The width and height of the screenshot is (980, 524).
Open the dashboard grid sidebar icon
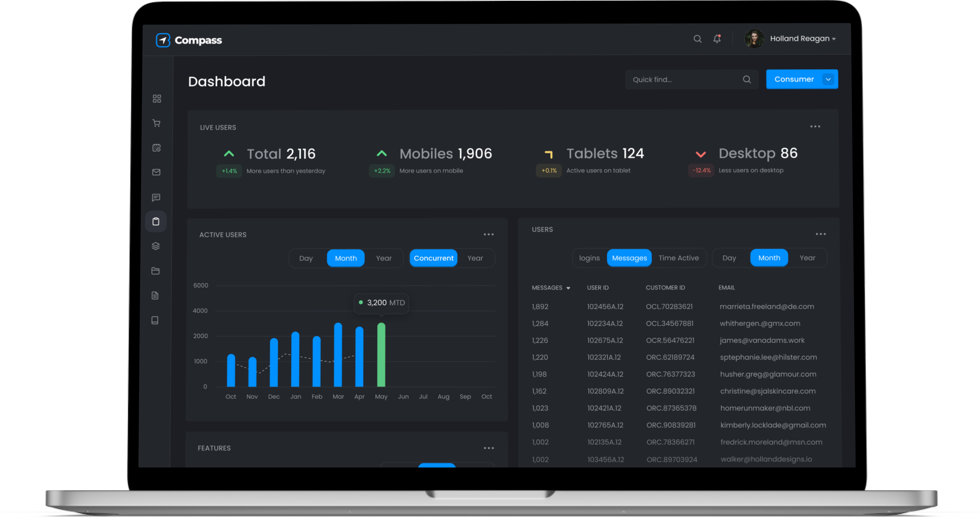click(x=157, y=99)
